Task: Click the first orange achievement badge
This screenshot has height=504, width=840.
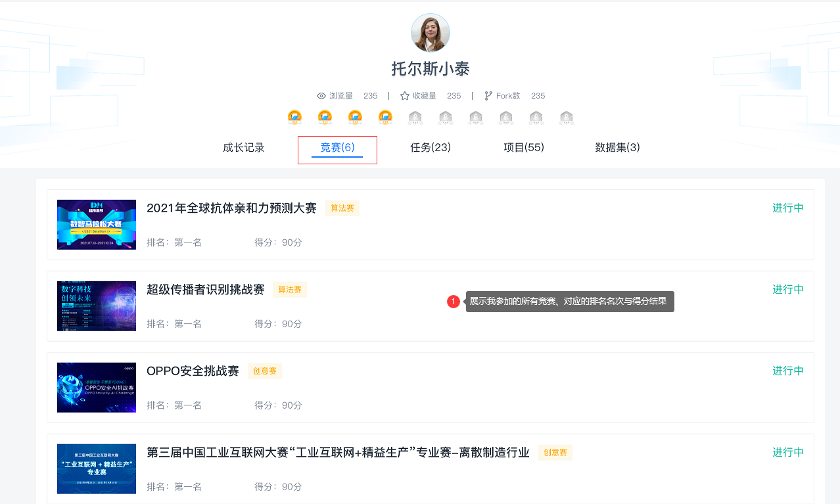Action: click(x=294, y=118)
